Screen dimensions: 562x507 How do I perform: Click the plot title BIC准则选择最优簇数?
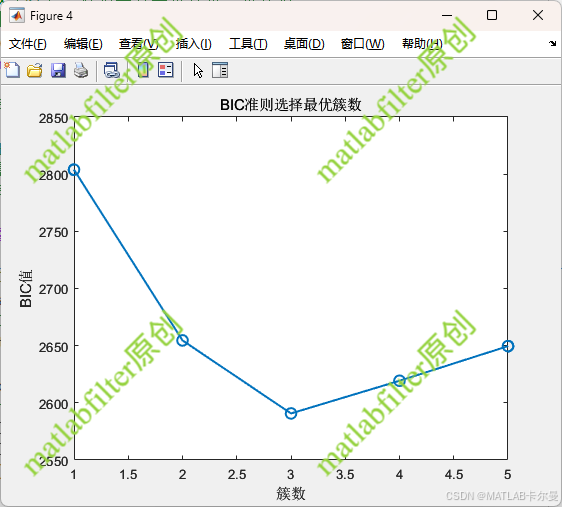pos(291,105)
